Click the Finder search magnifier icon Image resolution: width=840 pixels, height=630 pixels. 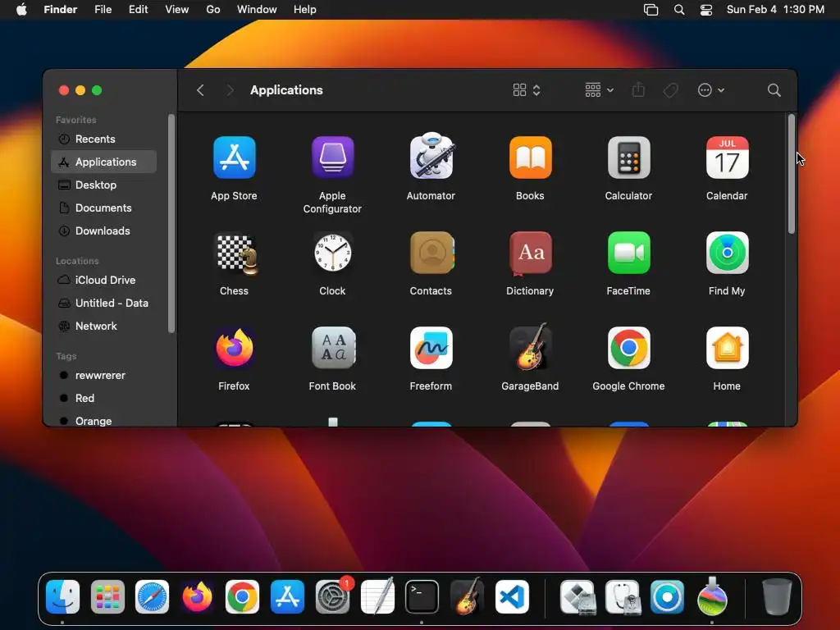774,90
